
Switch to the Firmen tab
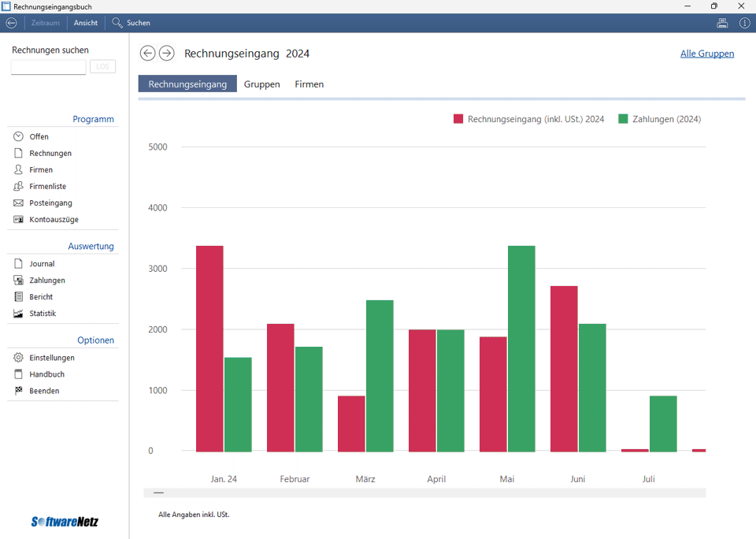309,84
